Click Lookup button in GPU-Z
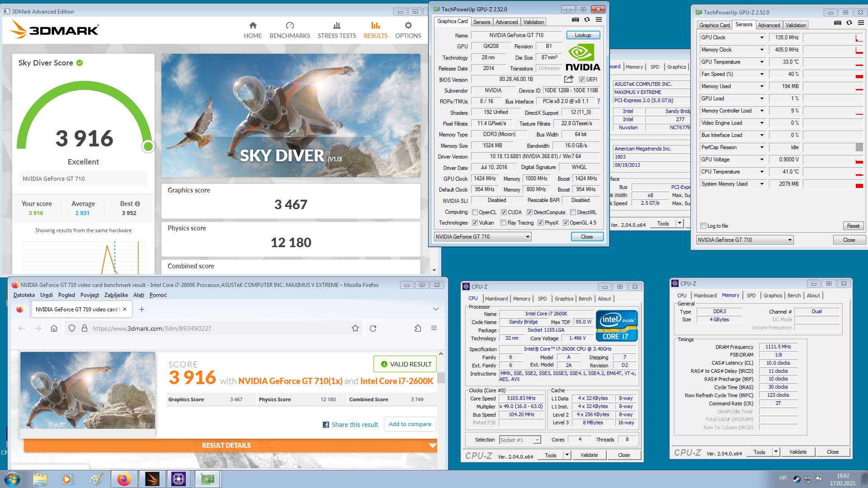 [x=583, y=35]
